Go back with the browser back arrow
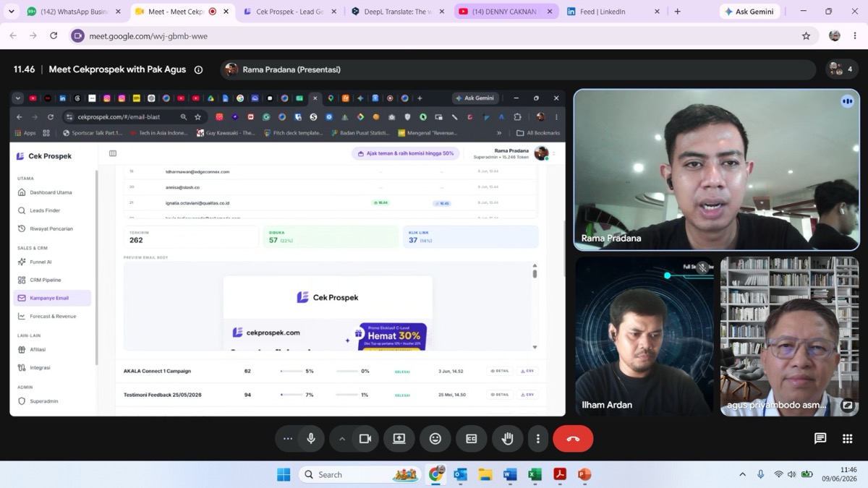The image size is (868, 488). click(13, 36)
